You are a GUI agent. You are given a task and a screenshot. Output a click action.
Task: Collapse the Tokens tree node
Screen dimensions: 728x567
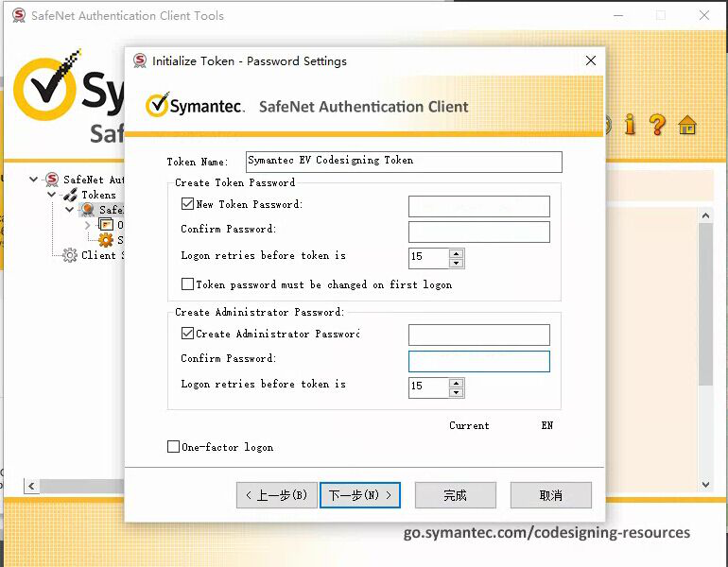click(x=52, y=195)
